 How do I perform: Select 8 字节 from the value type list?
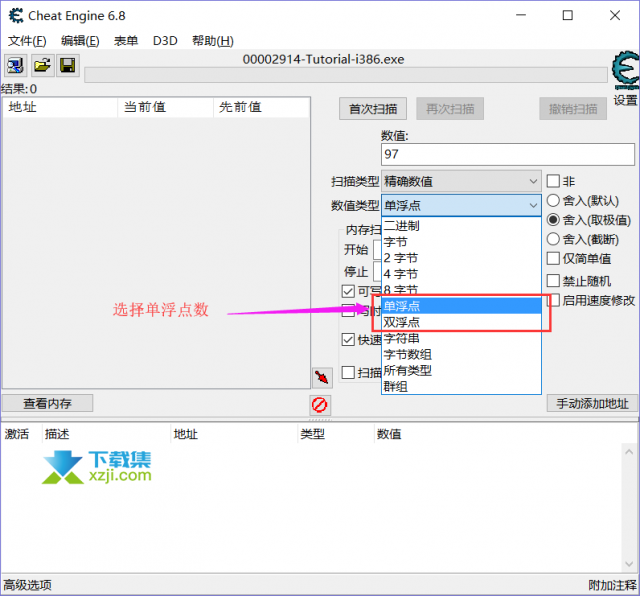click(x=461, y=290)
